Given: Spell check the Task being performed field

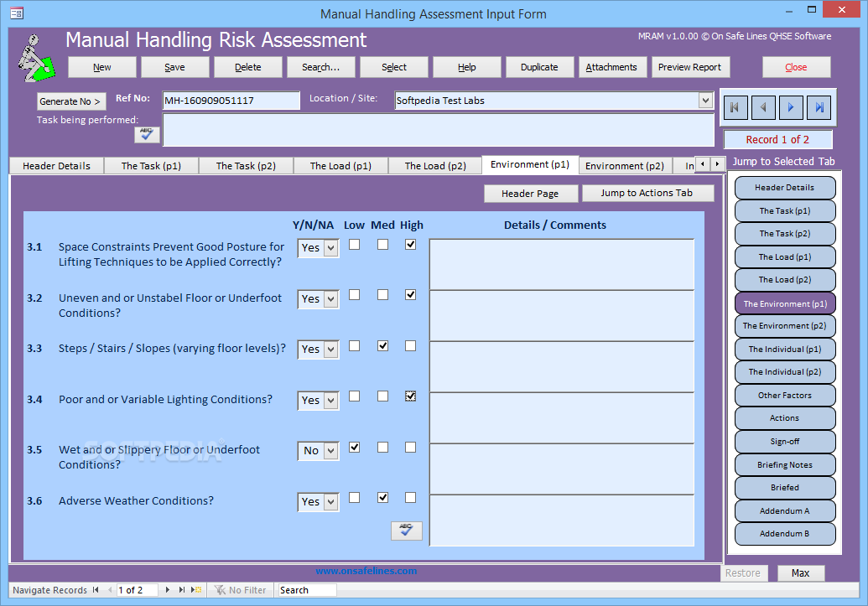Looking at the screenshot, I should (147, 134).
